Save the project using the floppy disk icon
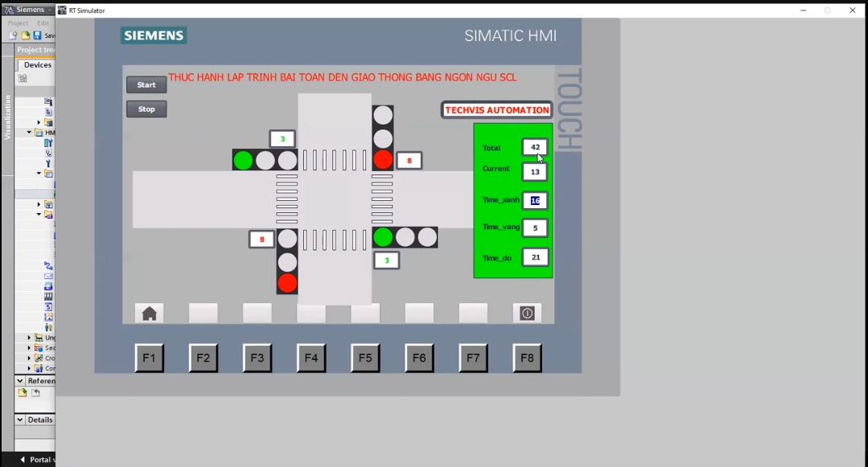Viewport: 868px width, 467px height. tap(37, 35)
